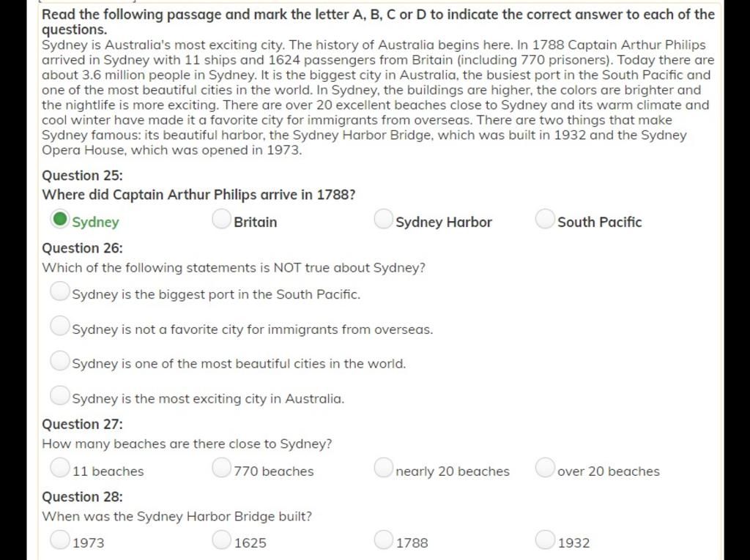Pick the South Pacific answer

tap(545, 219)
